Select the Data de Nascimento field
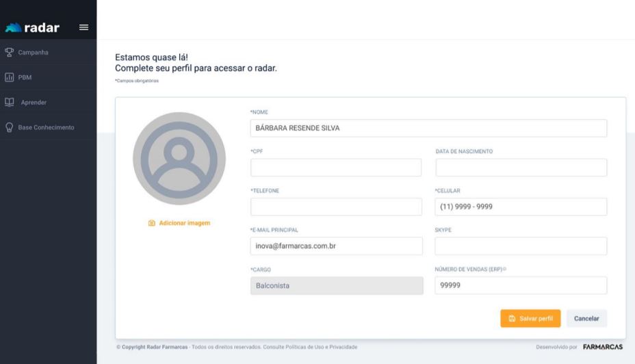This screenshot has width=635, height=364. [x=521, y=168]
